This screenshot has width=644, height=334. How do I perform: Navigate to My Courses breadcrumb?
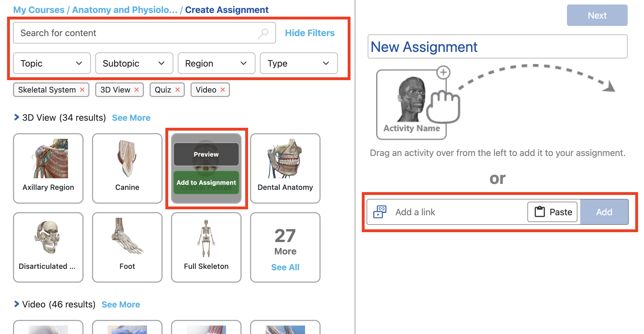point(39,10)
